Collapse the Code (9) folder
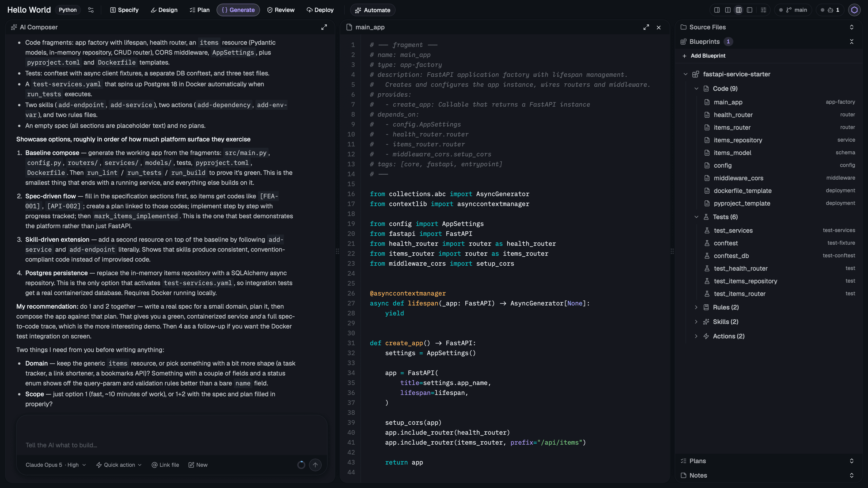Screen dimensions: 868x488 tap(696, 89)
